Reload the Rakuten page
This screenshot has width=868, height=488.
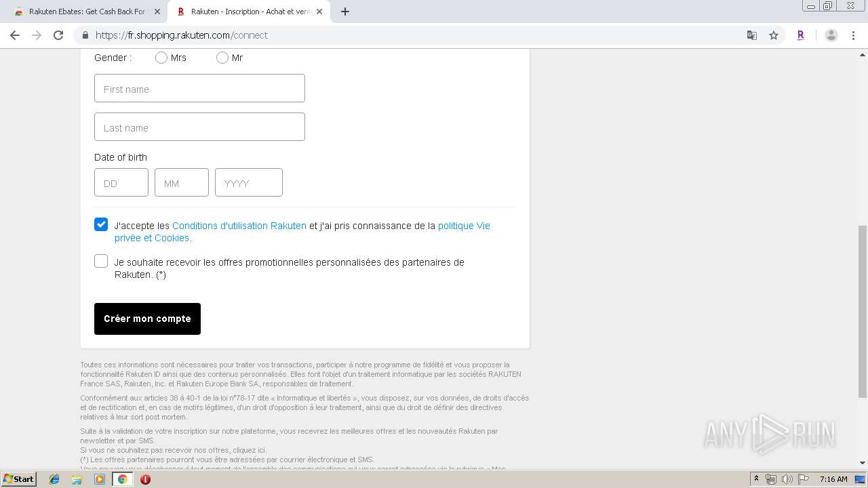coord(58,35)
